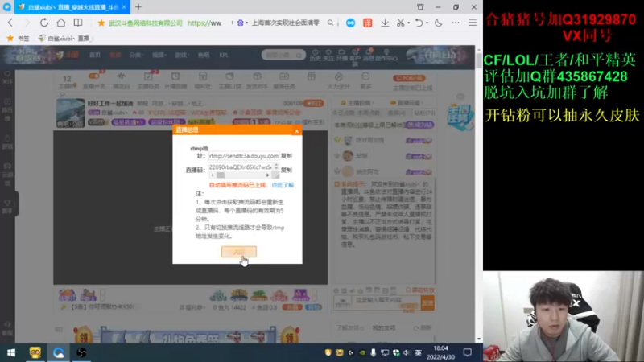Go back in browser toolbar

tap(10, 23)
